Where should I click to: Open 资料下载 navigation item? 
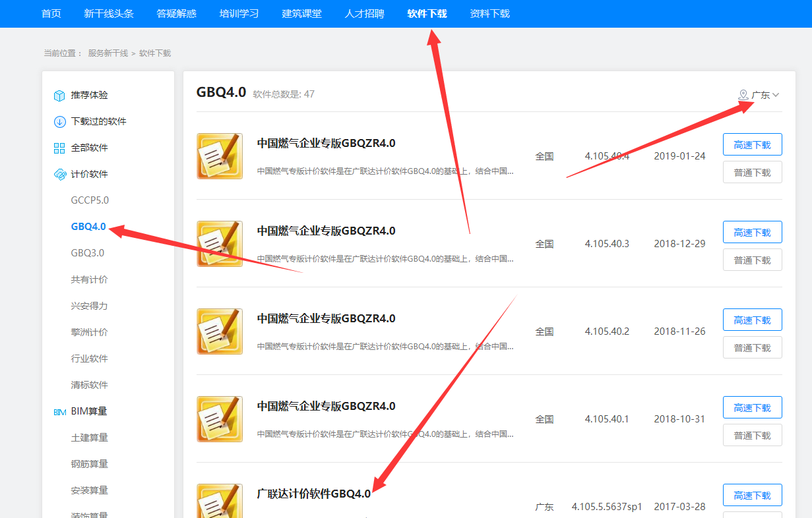(490, 14)
